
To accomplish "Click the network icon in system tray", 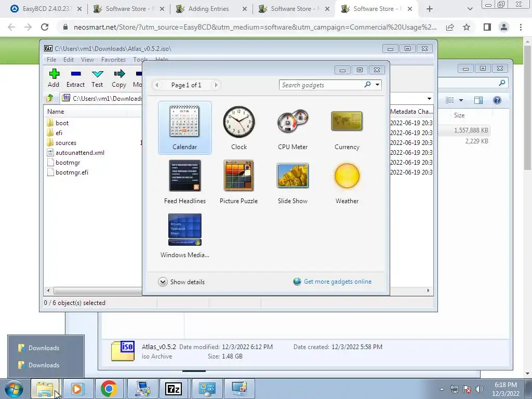I will coord(454,389).
